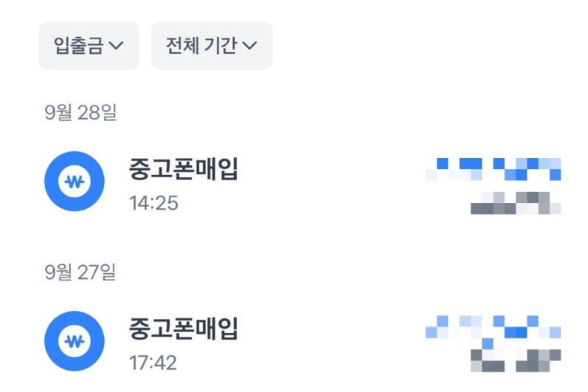Tap white ₩ symbol inside second transaction icon

pos(75,341)
